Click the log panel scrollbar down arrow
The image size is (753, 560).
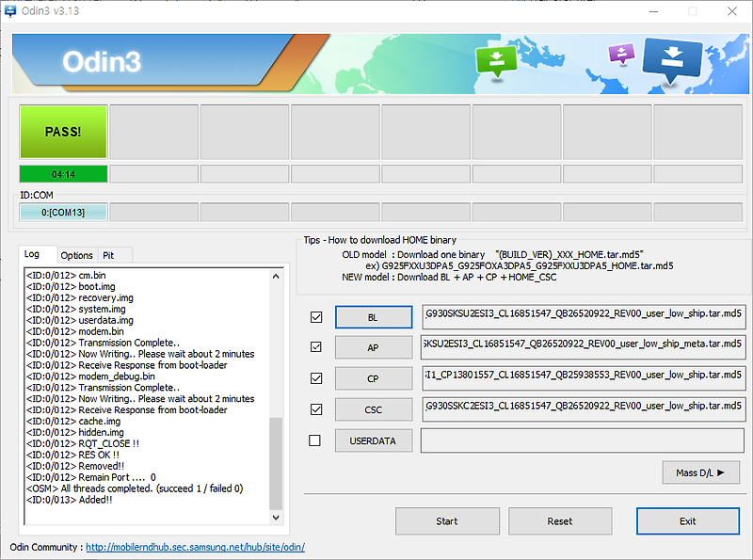tap(276, 517)
